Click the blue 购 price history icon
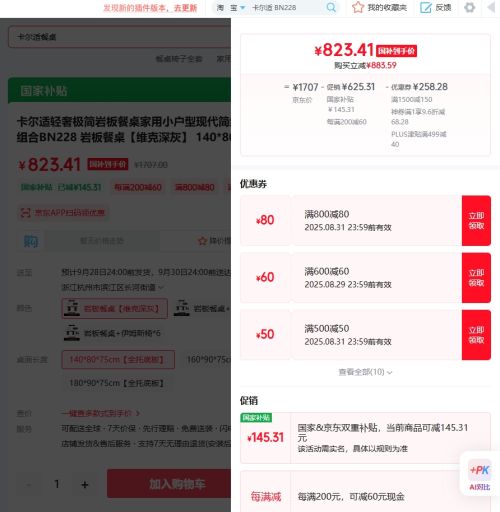 point(31,241)
